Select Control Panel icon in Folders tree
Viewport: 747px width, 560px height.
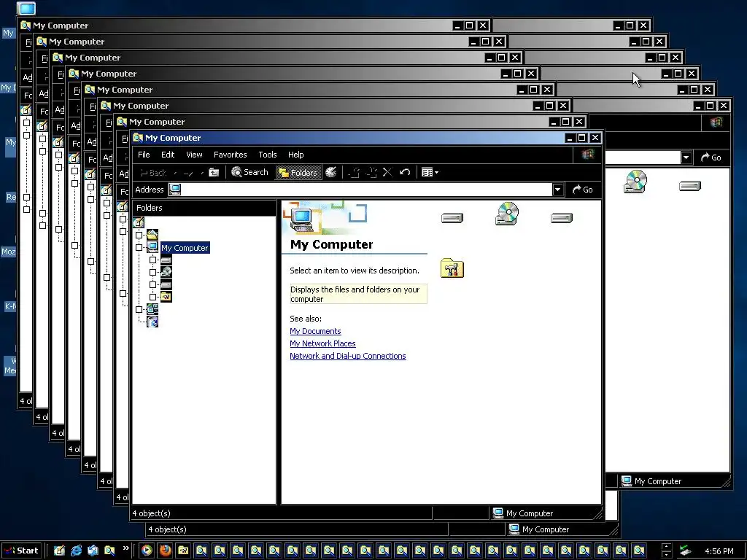click(x=166, y=297)
